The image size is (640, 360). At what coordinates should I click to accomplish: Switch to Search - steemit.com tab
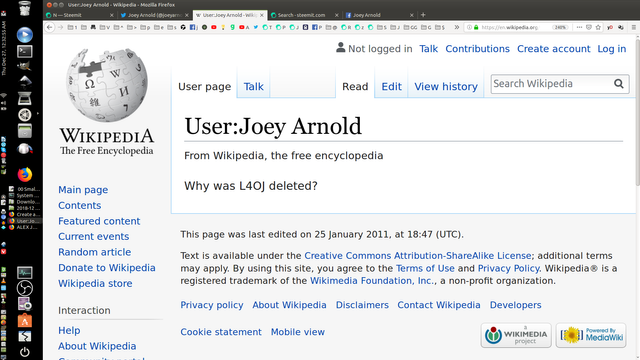click(304, 15)
